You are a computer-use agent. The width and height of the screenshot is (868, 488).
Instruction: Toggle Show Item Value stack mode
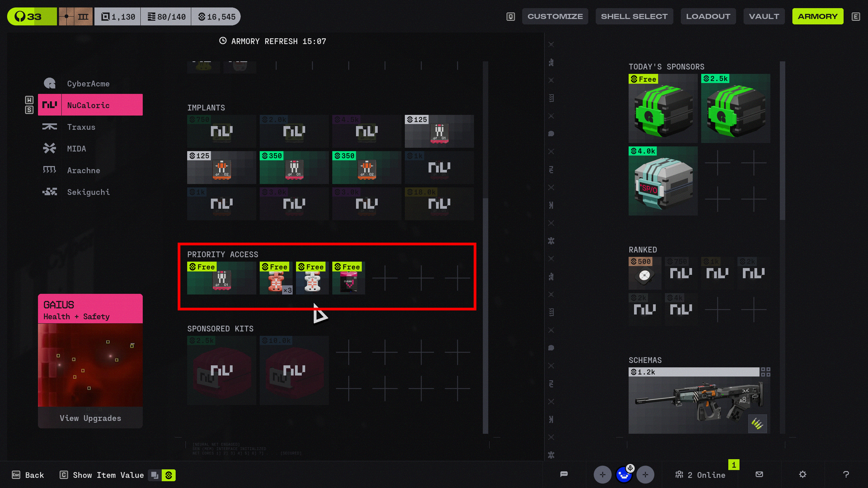pos(155,475)
